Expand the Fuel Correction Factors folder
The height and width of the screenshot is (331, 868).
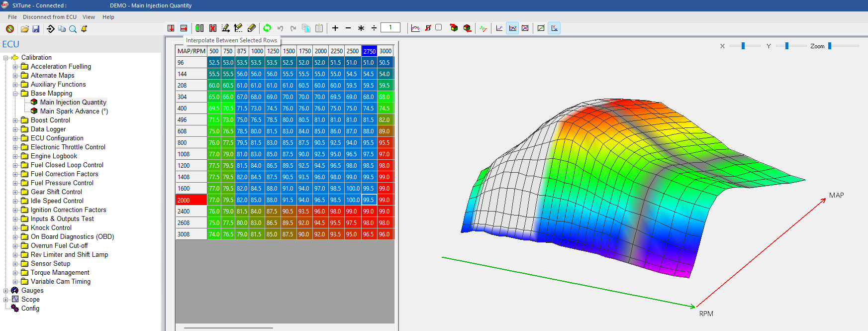tap(15, 174)
